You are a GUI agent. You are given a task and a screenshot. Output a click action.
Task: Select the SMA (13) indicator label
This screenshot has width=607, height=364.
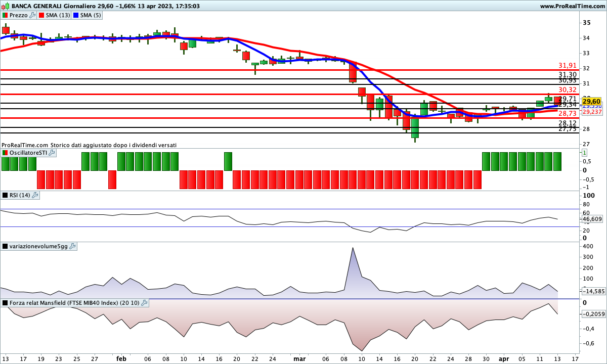coord(58,15)
